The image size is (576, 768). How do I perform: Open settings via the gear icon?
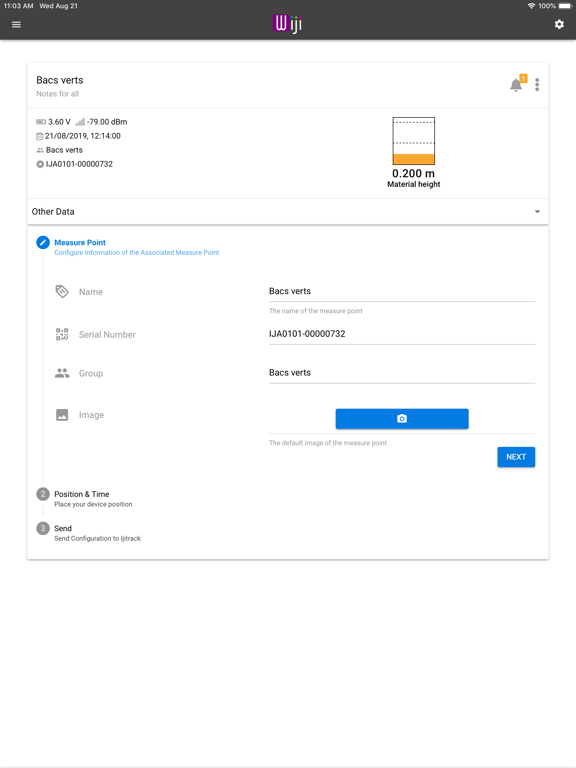click(559, 24)
